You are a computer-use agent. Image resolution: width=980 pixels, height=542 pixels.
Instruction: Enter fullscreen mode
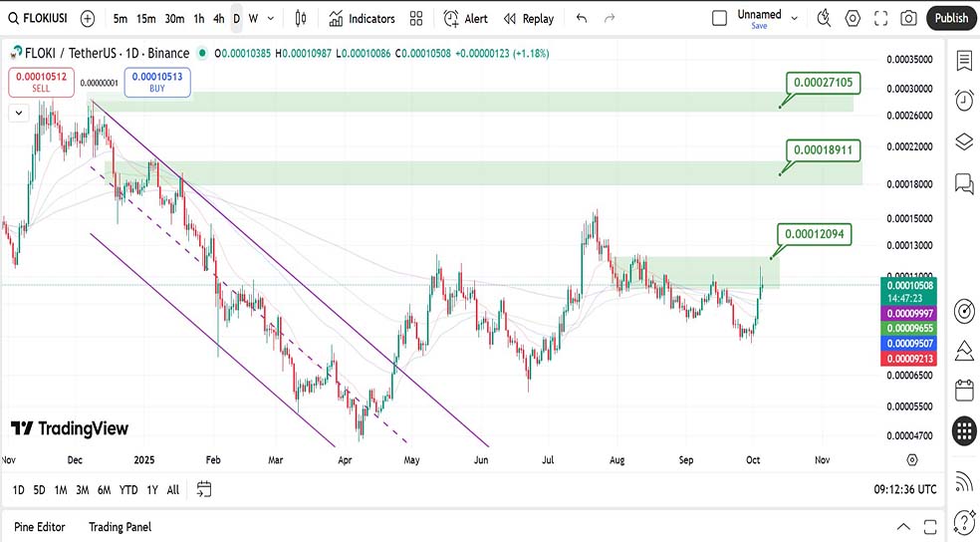coord(880,18)
